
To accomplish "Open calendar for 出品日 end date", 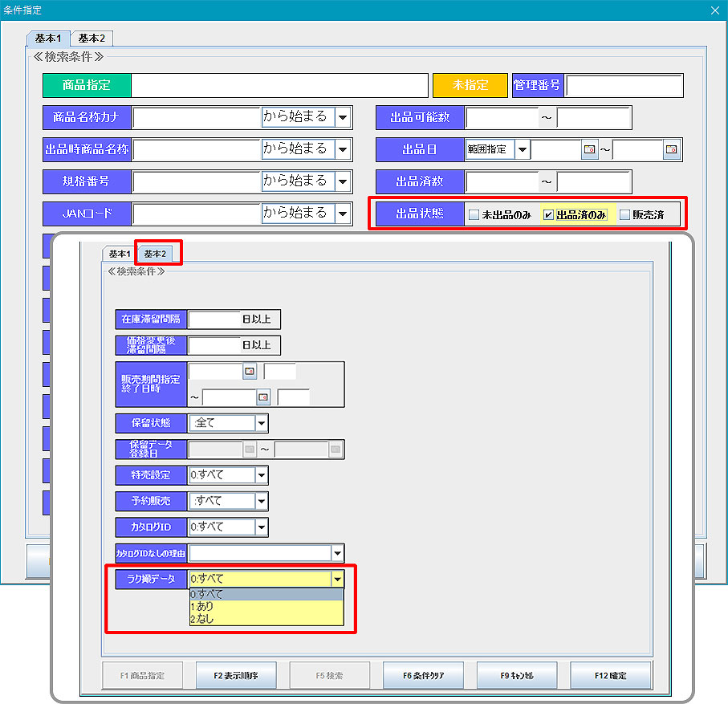I will (x=670, y=149).
